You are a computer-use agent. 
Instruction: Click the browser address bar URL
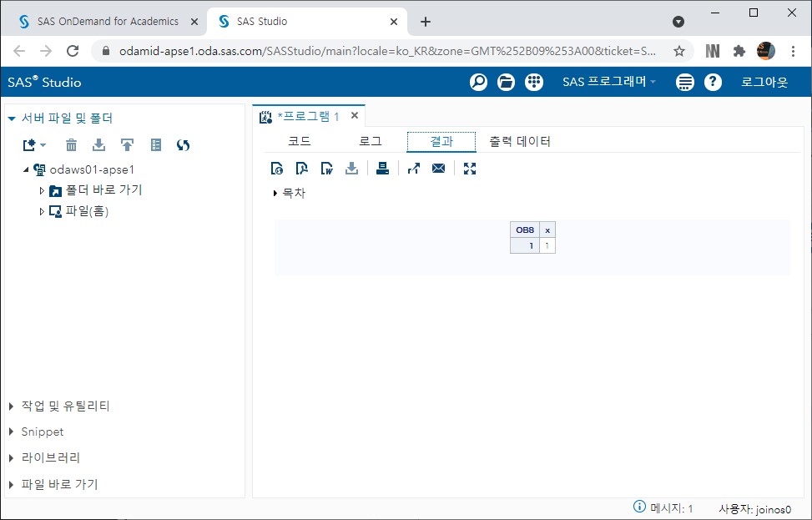tap(387, 51)
